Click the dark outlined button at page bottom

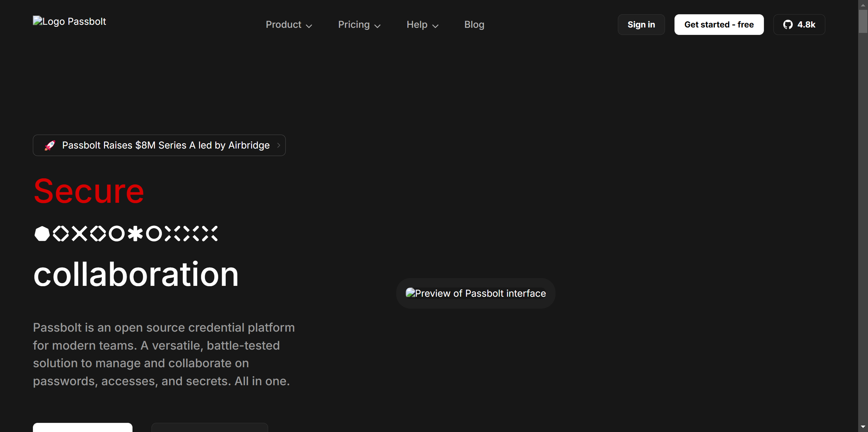tap(209, 427)
